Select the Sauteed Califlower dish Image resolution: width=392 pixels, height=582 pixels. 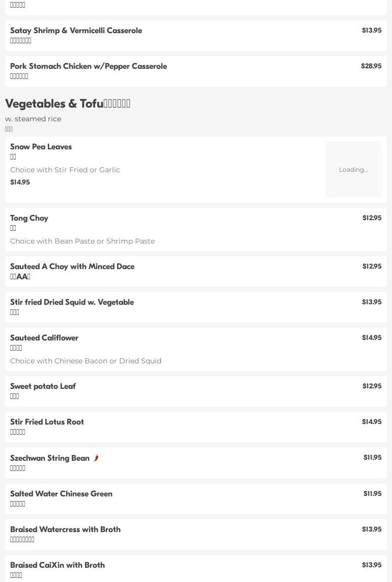[44, 338]
